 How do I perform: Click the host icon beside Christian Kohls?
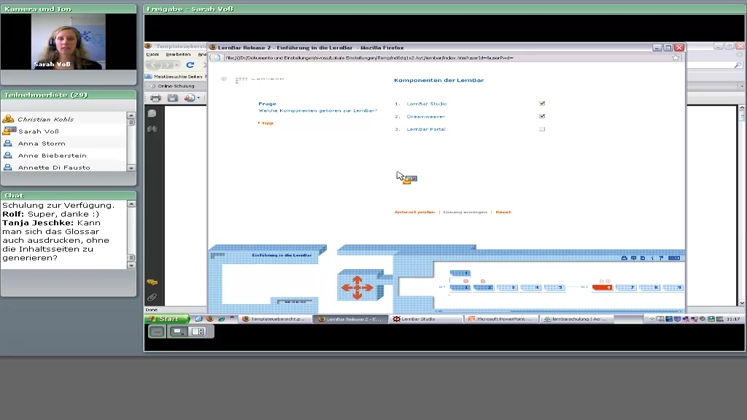(9, 119)
